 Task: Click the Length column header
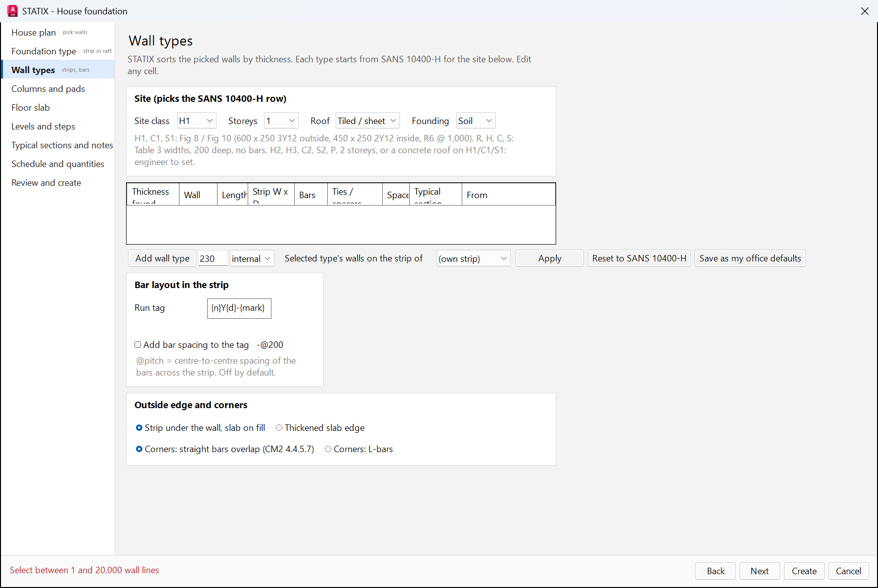[232, 194]
